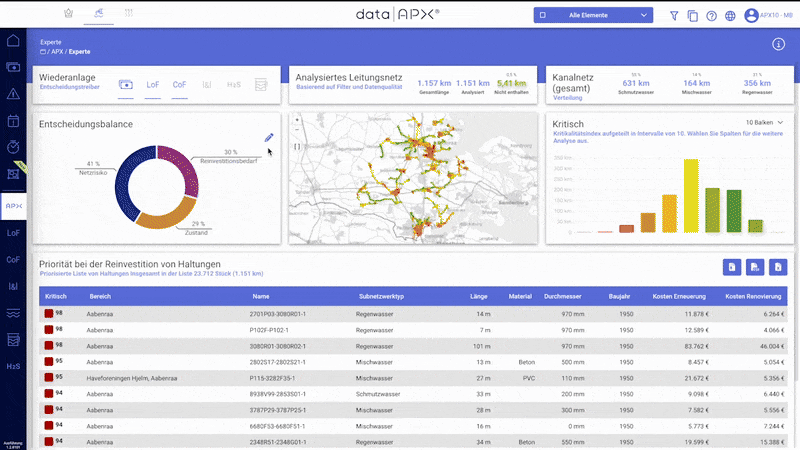800x450 pixels.
Task: Click the warning triangle sidebar icon
Action: 14,94
